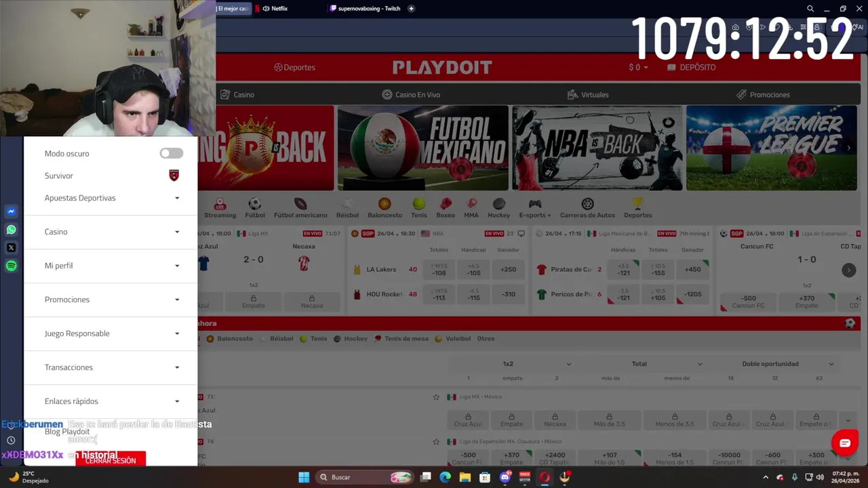Bet Piratas winner odds +450
This screenshot has width=868, height=488.
(692, 270)
